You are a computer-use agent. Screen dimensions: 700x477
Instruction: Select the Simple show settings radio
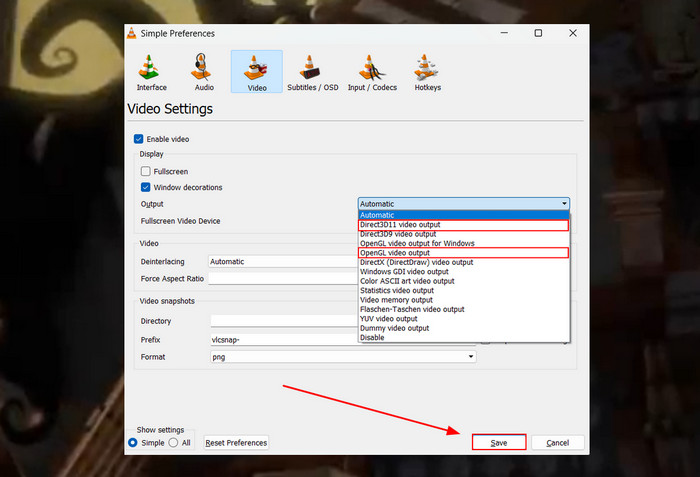133,443
